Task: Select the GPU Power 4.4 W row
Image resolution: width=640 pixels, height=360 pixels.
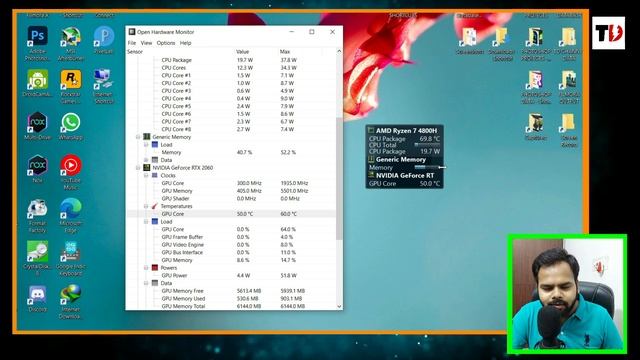Action: pos(231,276)
